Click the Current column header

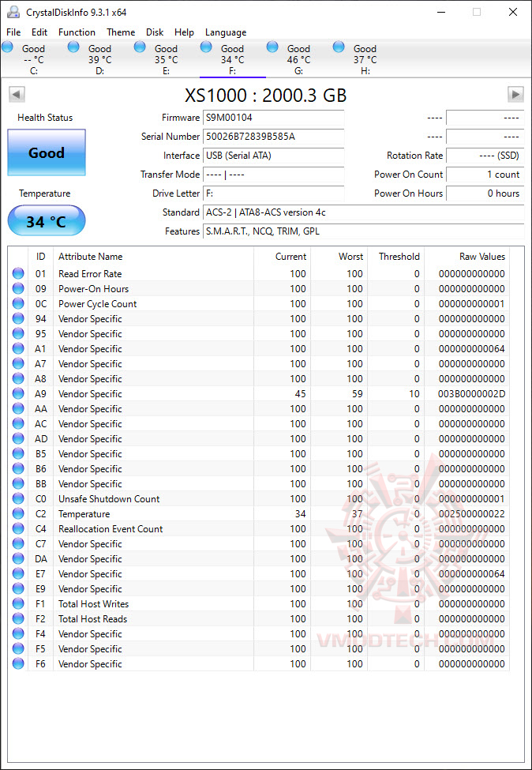[x=283, y=257]
